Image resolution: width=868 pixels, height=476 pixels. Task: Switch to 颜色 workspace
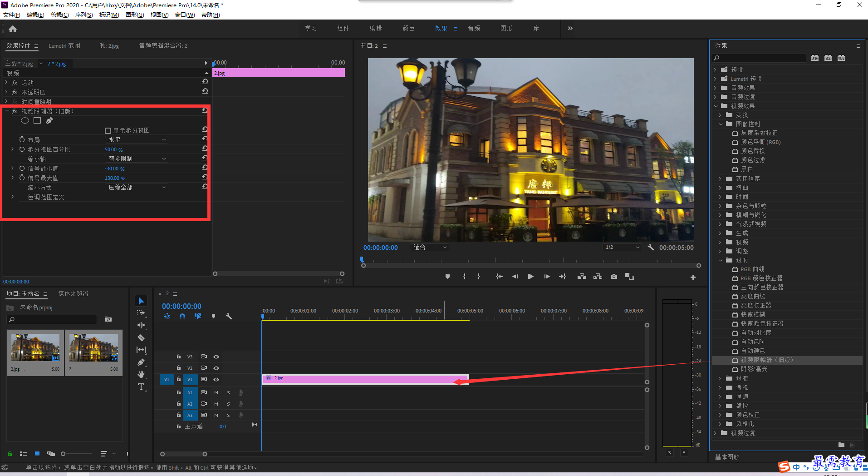tap(408, 28)
